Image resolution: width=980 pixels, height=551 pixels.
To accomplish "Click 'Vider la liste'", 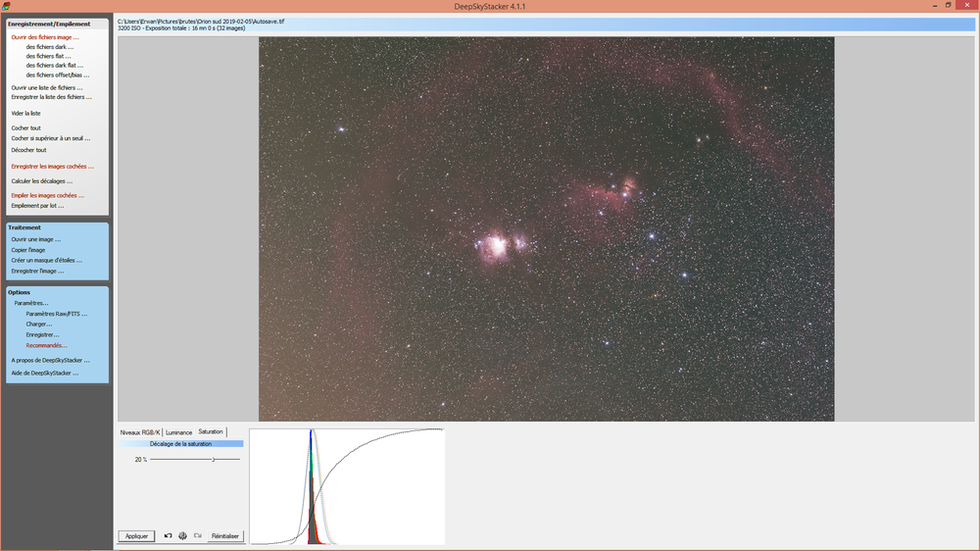I will 25,113.
